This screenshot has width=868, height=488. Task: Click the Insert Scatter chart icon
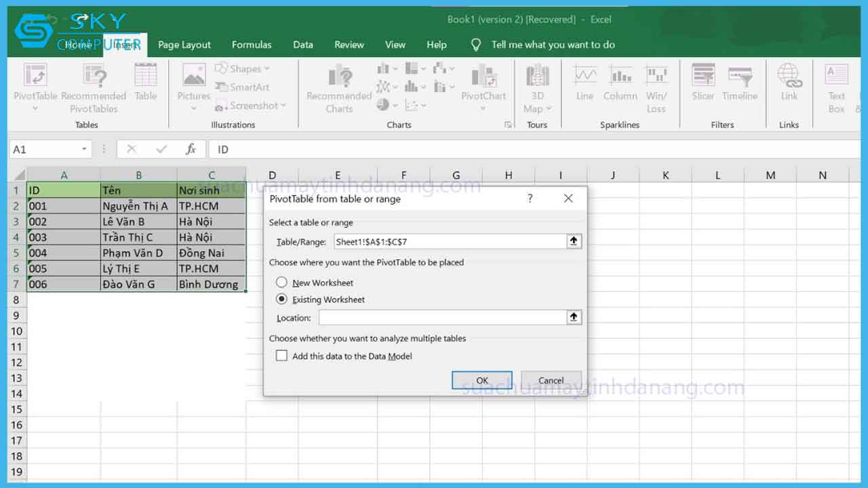[x=416, y=105]
